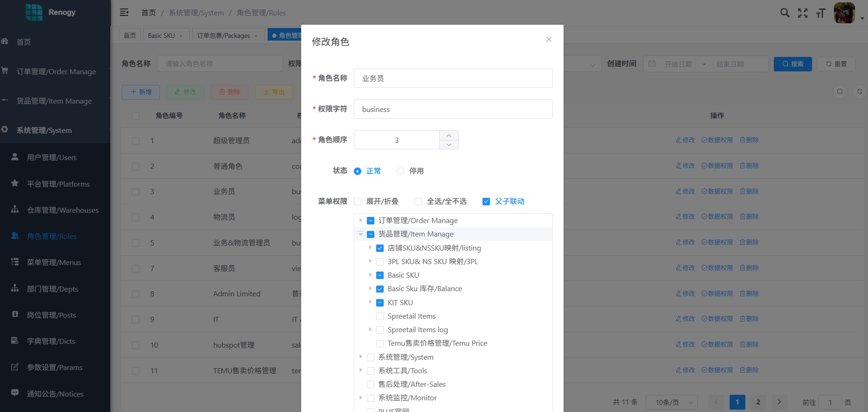Click the search magnifier icon in header
Image resolution: width=868 pixels, height=412 pixels.
pos(785,13)
